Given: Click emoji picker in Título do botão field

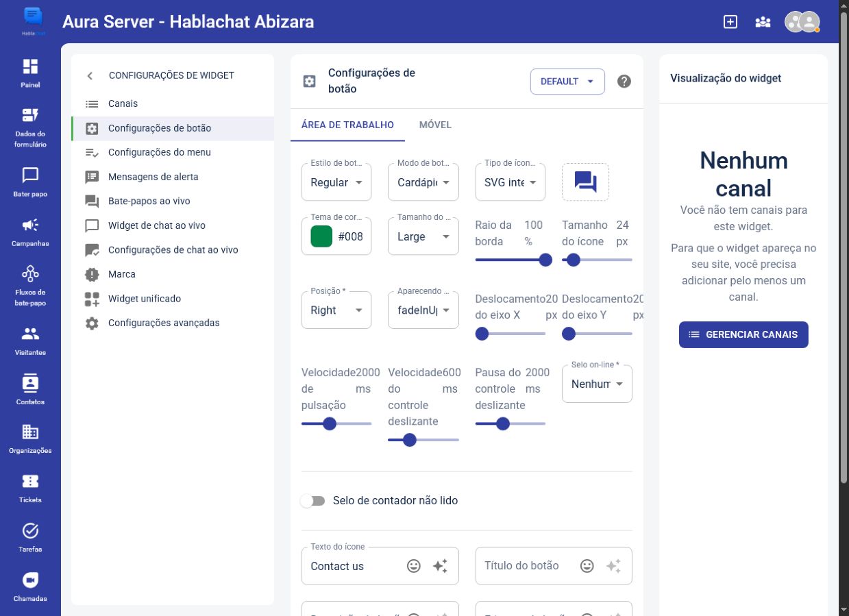Looking at the screenshot, I should (587, 566).
